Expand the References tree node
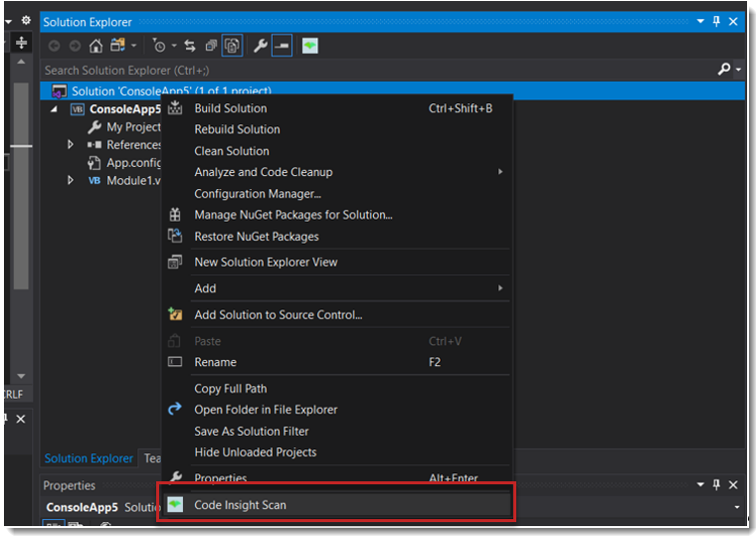Image resolution: width=756 pixels, height=536 pixels. coord(71,145)
